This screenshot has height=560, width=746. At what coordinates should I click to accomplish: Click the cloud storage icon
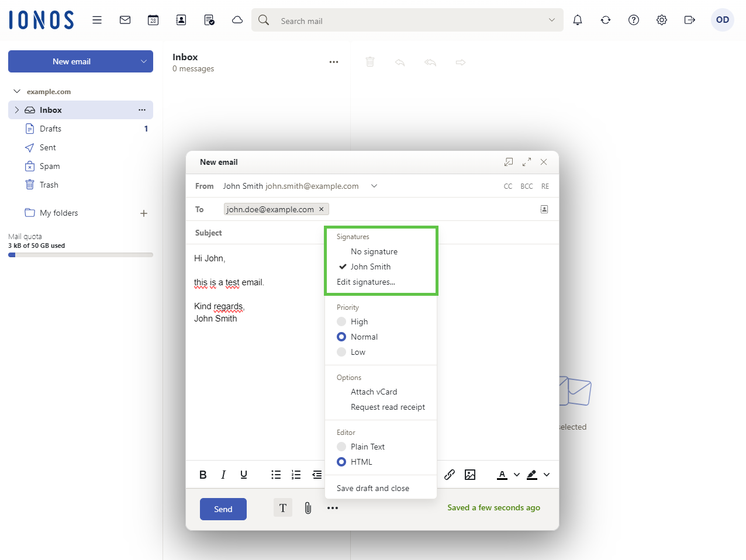pyautogui.click(x=237, y=20)
